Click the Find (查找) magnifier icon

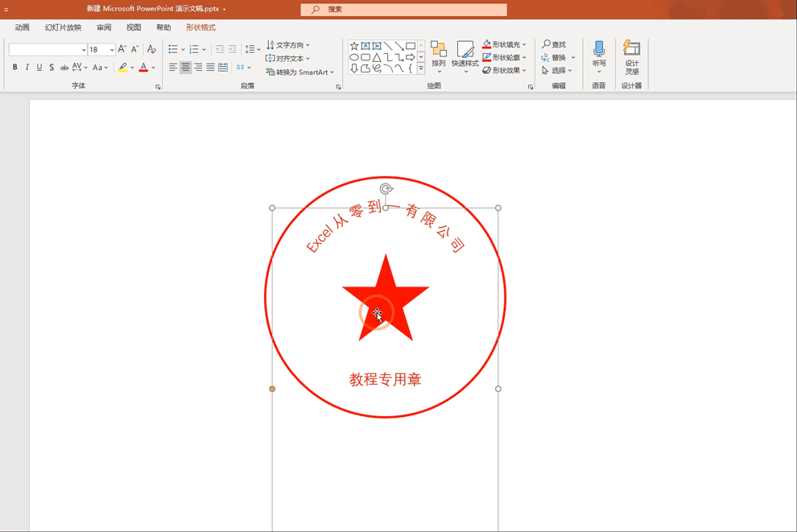pyautogui.click(x=547, y=45)
